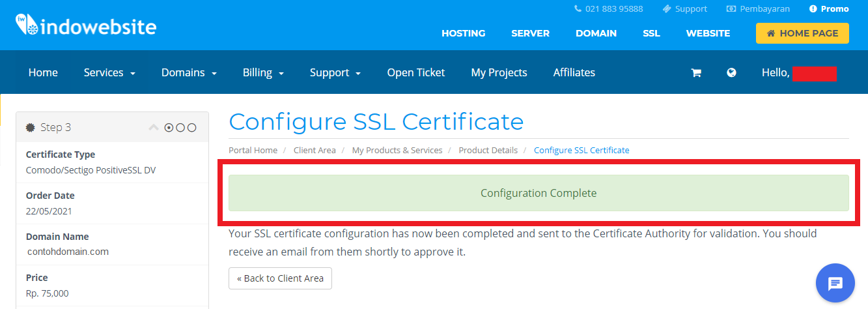This screenshot has height=309, width=868.
Task: Click the contohdomain.com domain name
Action: click(x=68, y=251)
